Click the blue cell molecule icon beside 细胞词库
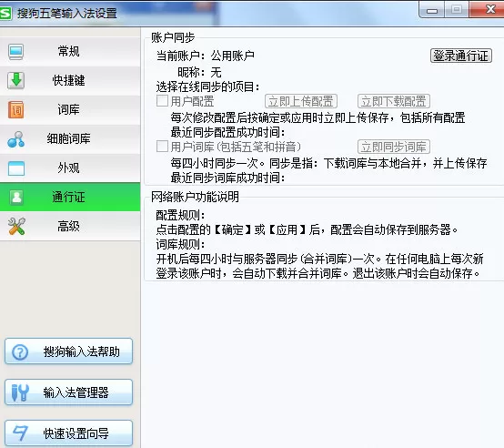This screenshot has width=504, height=448. tap(16, 139)
